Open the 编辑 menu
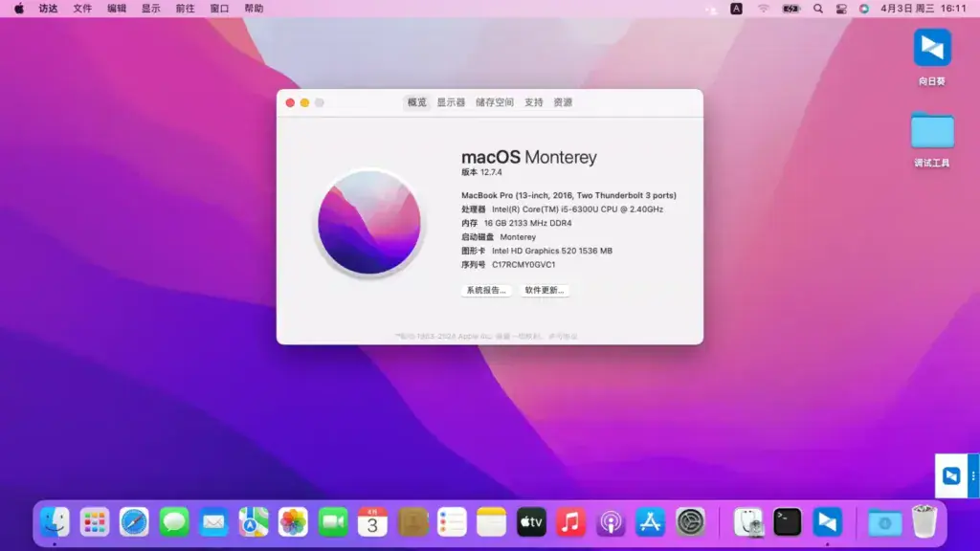Viewport: 980px width, 551px height. [117, 9]
